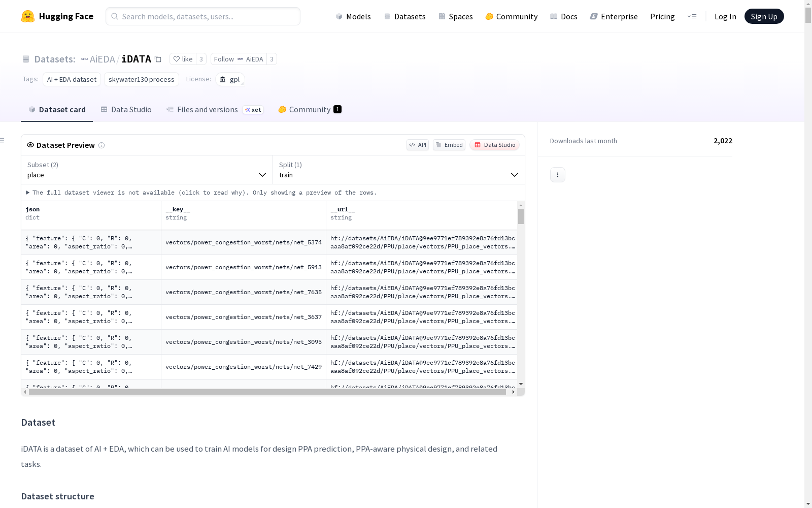Click the AiEDA follower count 3

click(272, 59)
